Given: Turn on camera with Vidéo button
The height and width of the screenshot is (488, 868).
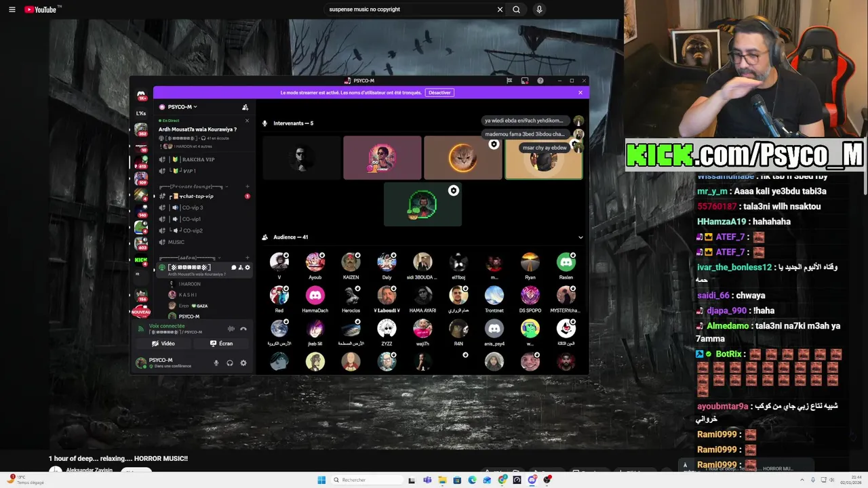Looking at the screenshot, I should [163, 344].
